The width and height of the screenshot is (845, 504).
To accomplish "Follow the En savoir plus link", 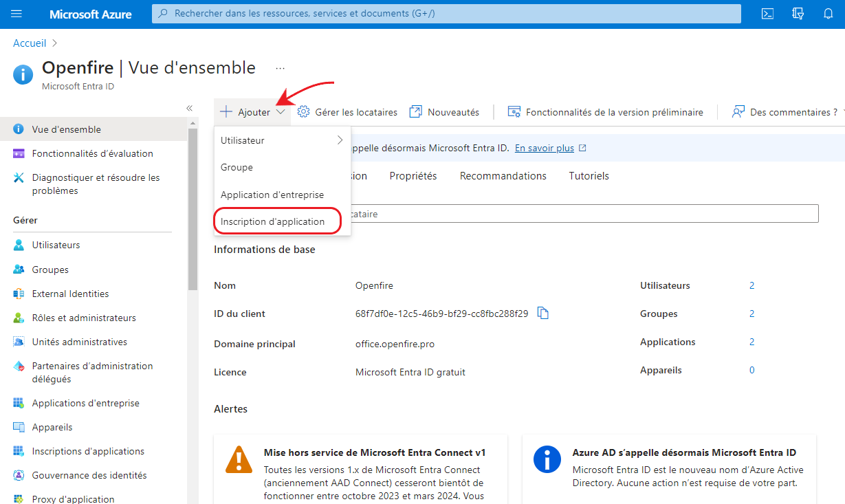I will [545, 148].
